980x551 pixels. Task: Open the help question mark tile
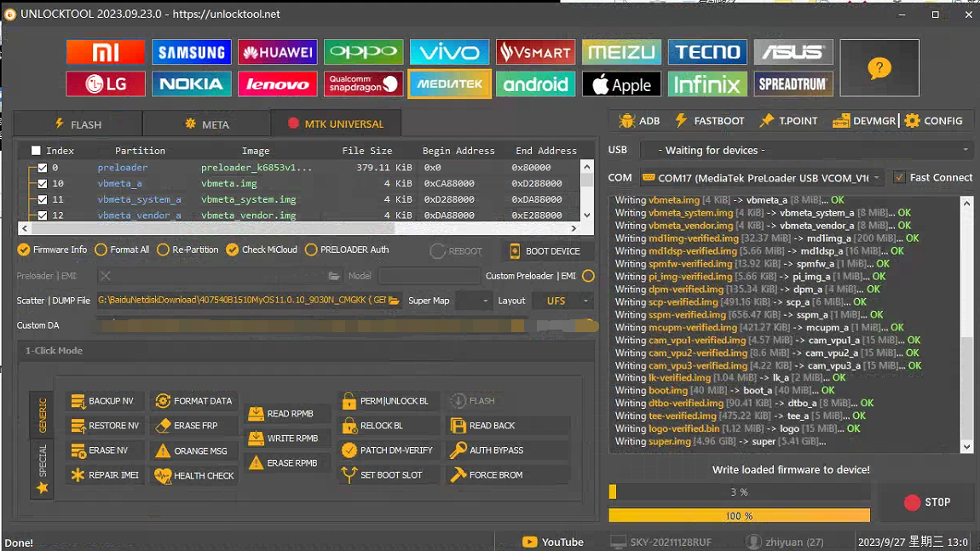point(879,67)
